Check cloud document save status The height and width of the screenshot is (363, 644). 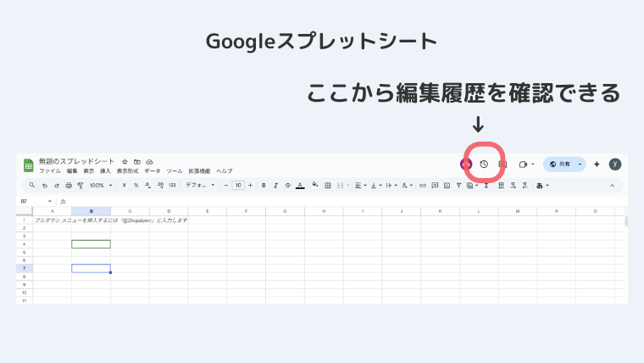coord(149,161)
